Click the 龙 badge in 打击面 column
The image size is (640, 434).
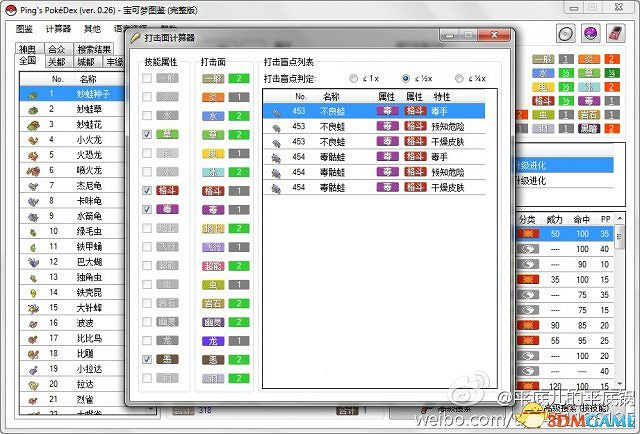213,341
